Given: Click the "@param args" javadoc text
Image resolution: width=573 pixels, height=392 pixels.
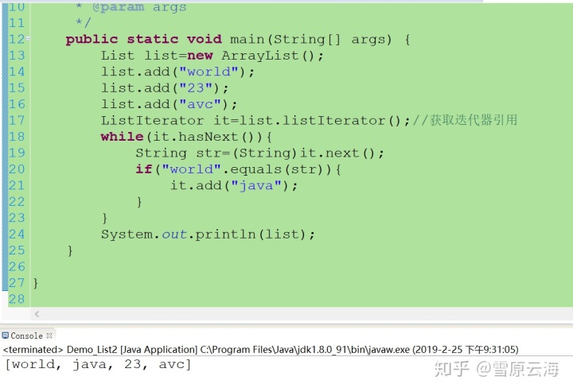Looking at the screenshot, I should tap(139, 7).
